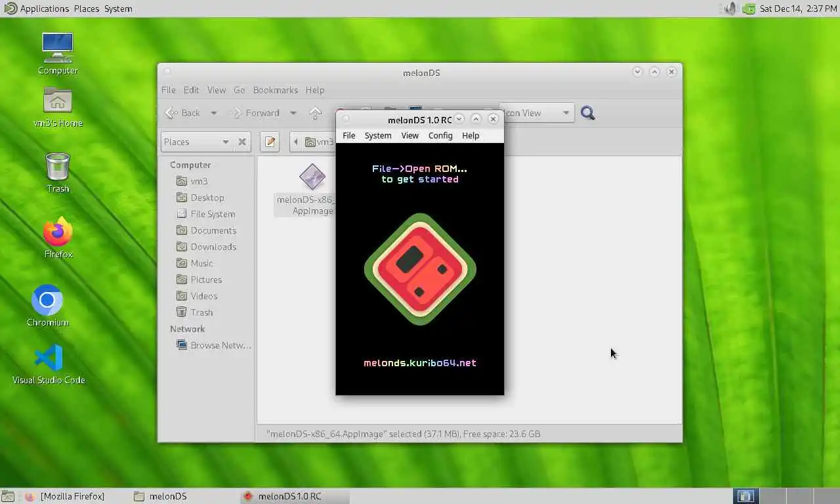840x504 pixels.
Task: Click the Network section header in sidebar
Action: pyautogui.click(x=188, y=329)
